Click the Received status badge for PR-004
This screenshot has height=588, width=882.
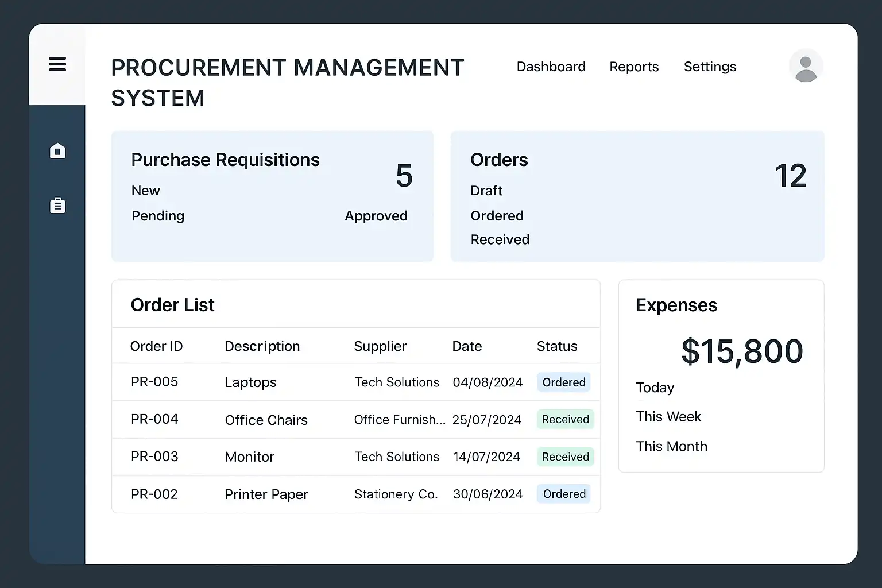565,419
